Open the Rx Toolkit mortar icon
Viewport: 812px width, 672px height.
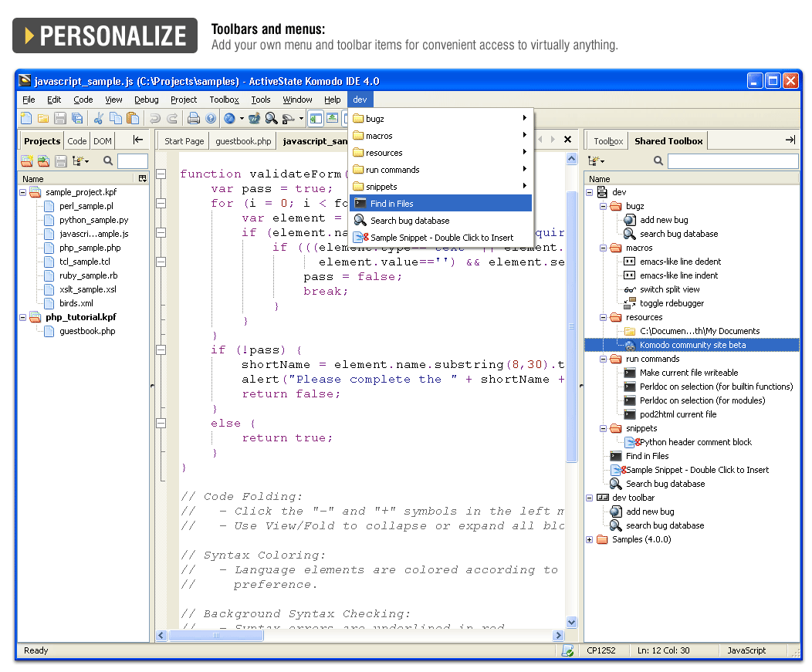tap(254, 119)
